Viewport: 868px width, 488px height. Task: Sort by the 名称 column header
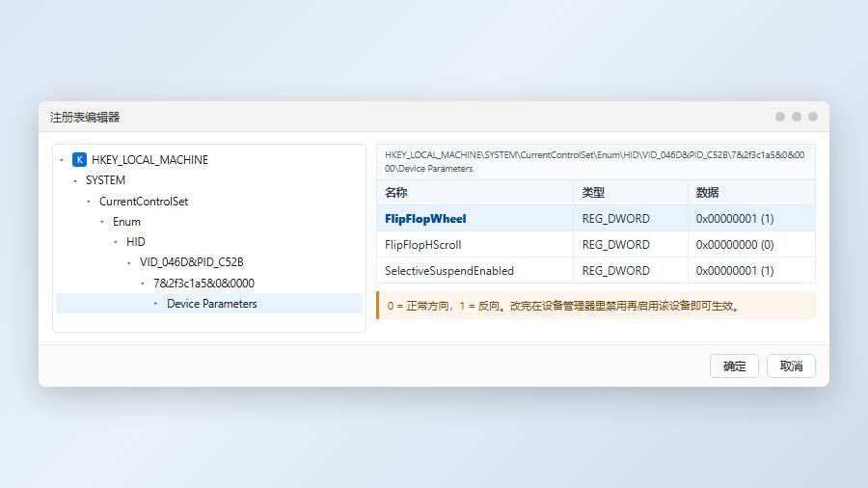pos(475,193)
